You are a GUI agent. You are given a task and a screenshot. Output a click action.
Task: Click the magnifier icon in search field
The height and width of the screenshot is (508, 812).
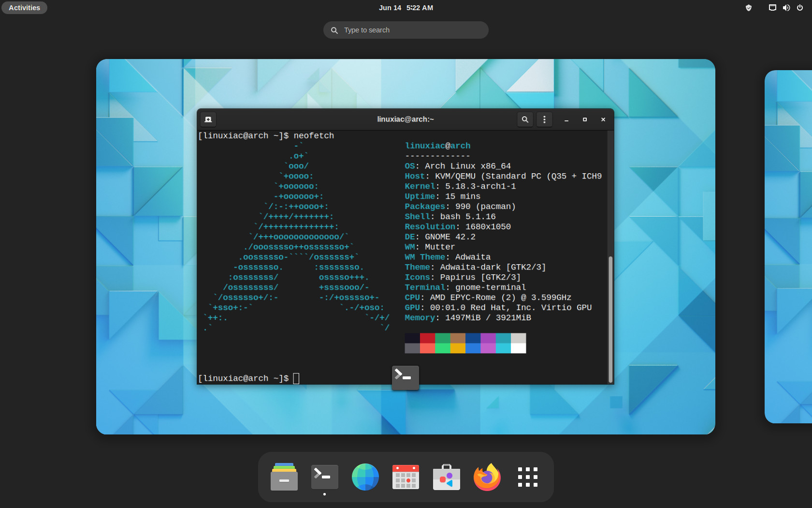point(334,30)
